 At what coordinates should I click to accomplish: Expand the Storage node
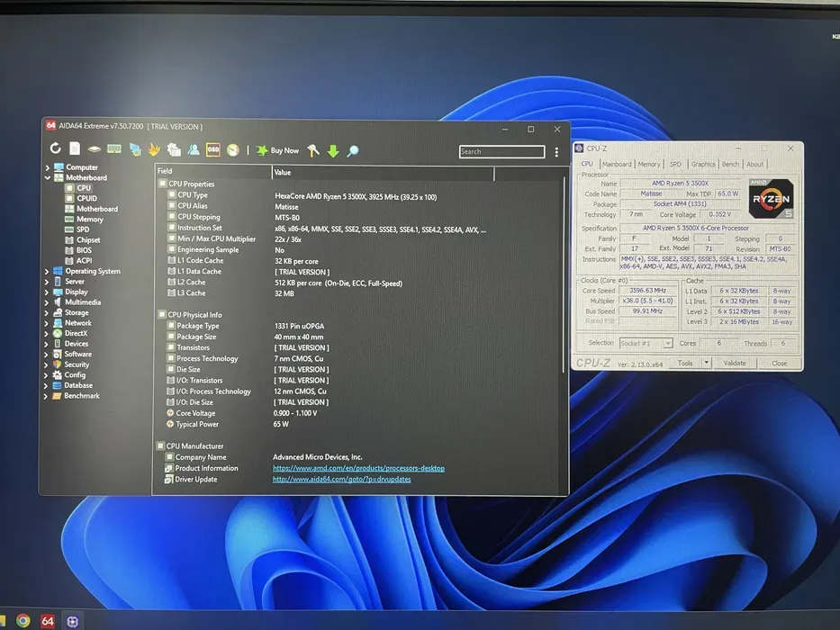pos(46,313)
